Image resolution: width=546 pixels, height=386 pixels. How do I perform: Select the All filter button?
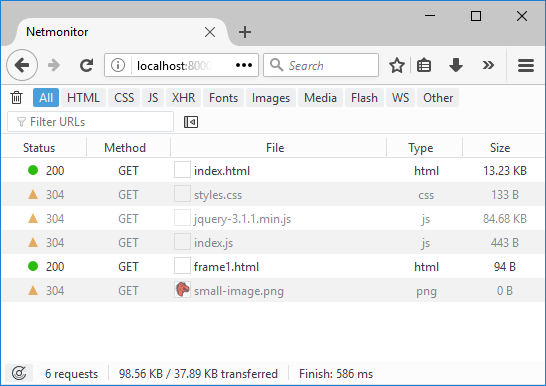tap(46, 97)
